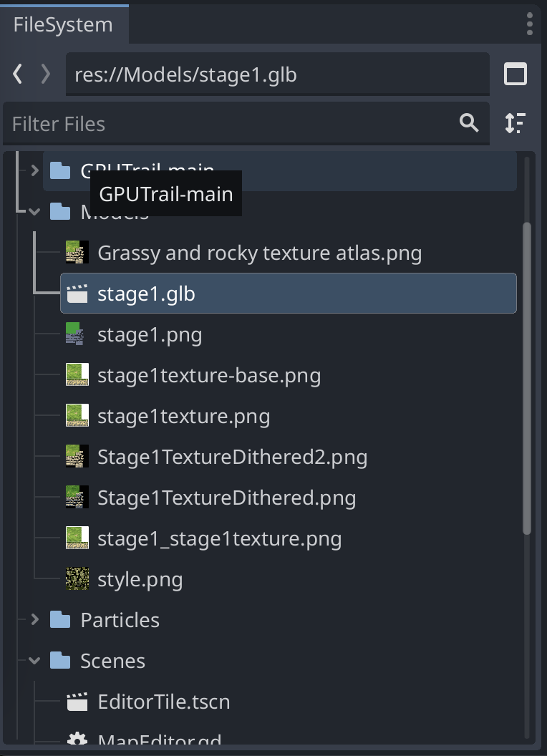Select stage1texture-base.png in the tree
Viewport: 547px width, 756px height.
[208, 375]
